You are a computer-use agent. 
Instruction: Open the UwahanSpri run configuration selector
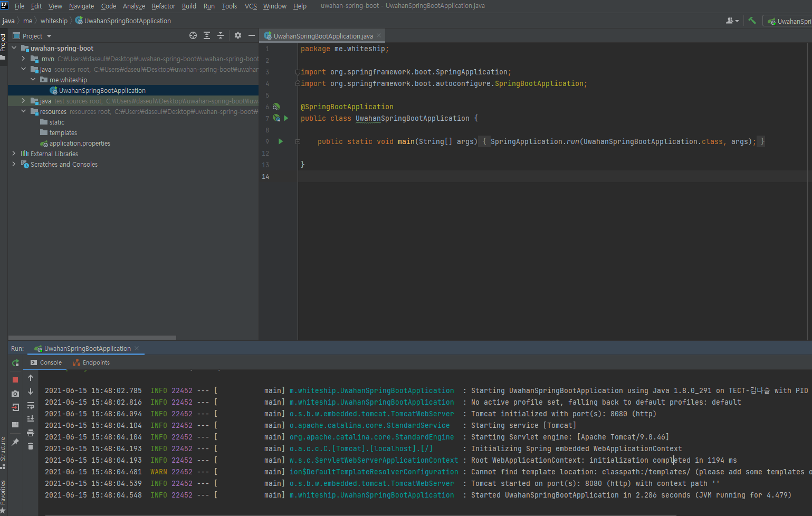pyautogui.click(x=789, y=21)
